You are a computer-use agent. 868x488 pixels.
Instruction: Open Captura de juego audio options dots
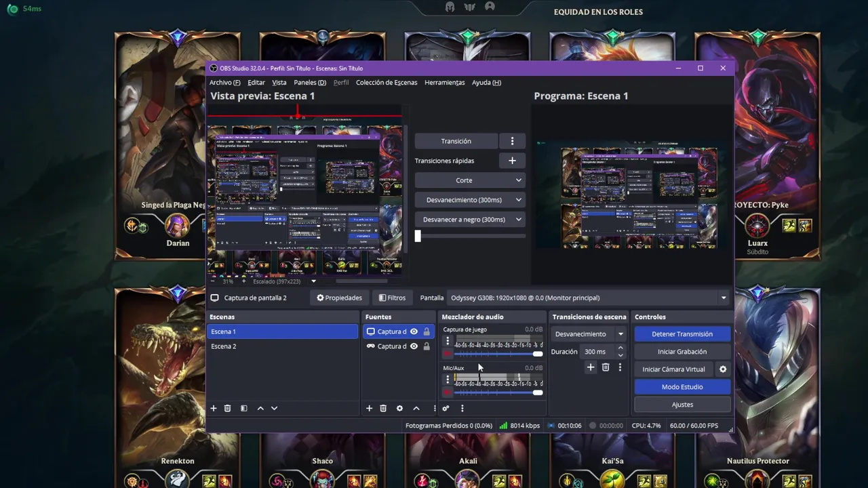pyautogui.click(x=448, y=341)
